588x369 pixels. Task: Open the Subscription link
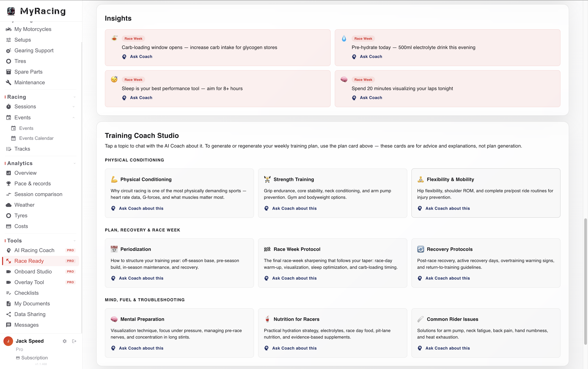coord(32,358)
